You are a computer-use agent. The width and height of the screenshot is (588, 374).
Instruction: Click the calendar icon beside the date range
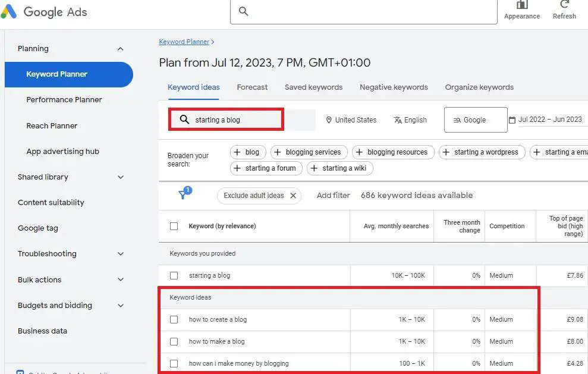coord(512,120)
